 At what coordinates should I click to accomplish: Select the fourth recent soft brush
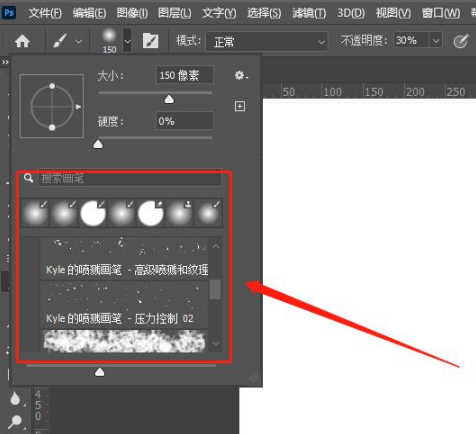pyautogui.click(x=121, y=213)
